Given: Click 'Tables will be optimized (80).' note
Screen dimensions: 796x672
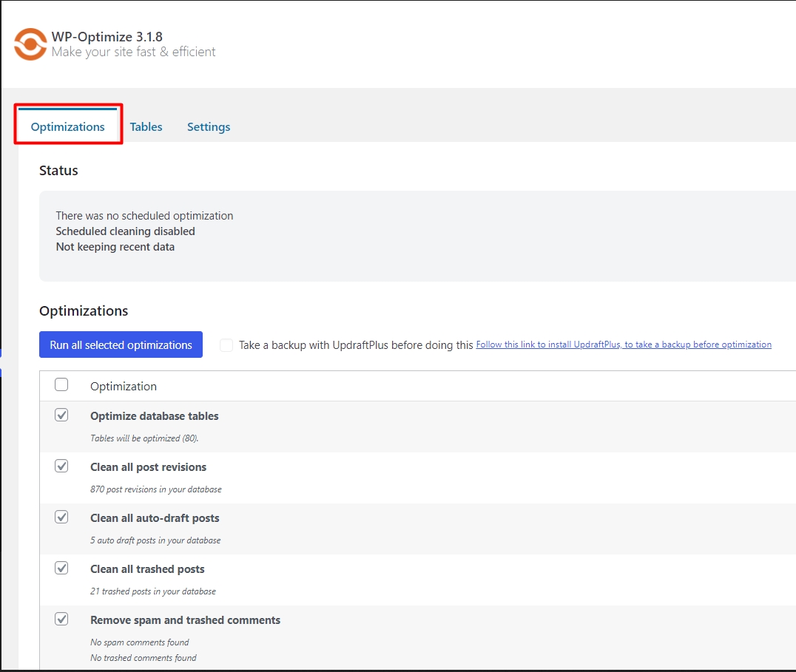Looking at the screenshot, I should pyautogui.click(x=145, y=438).
